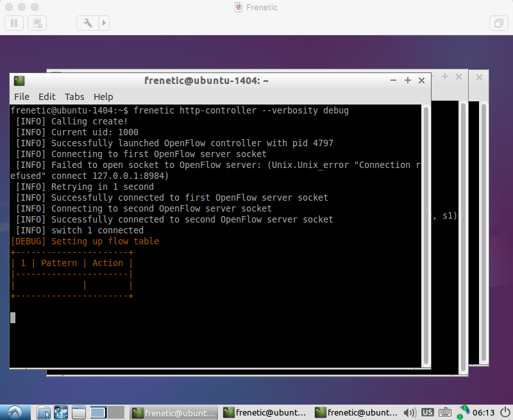
Task: Switch to the first (highlighted) desktop in pager
Action: point(98,412)
